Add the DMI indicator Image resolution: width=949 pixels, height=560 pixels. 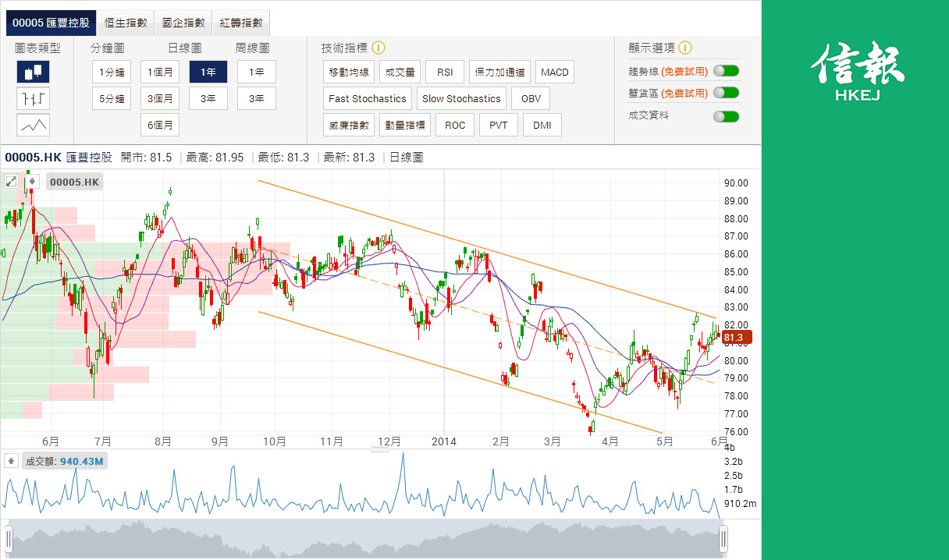click(542, 125)
